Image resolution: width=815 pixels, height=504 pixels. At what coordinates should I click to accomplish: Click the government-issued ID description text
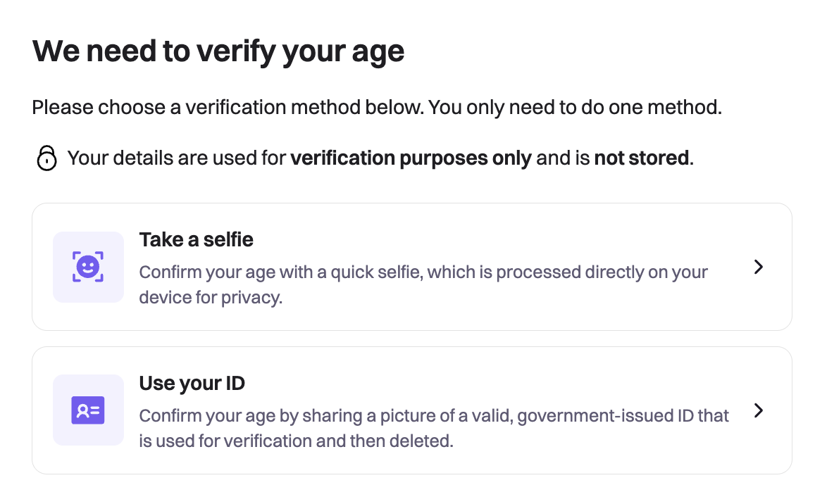point(433,416)
